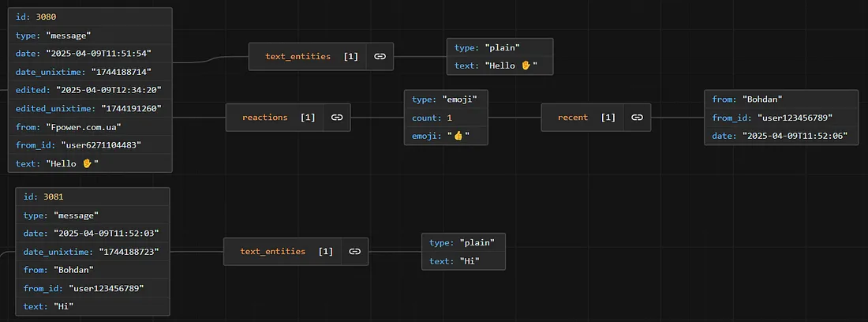The image size is (868, 322).
Task: Click link icon on text_entities node leading to "Hi"
Action: pyautogui.click(x=355, y=251)
